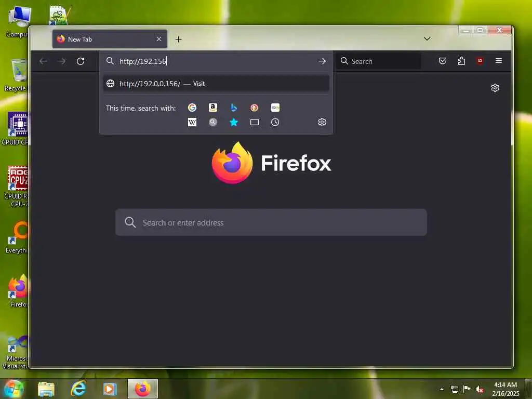This screenshot has width=532, height=399.
Task: Search this time with Bing
Action: (x=233, y=108)
